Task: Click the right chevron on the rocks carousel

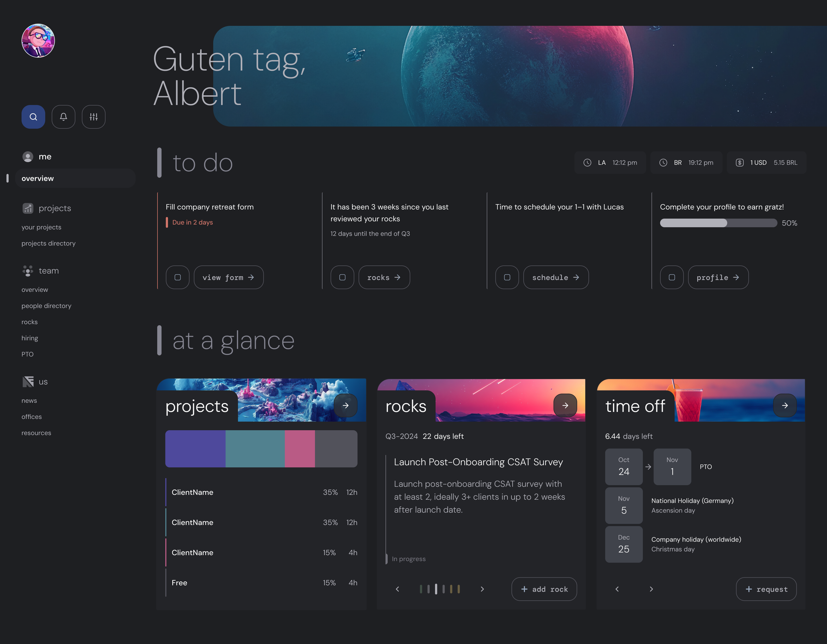Action: tap(482, 589)
